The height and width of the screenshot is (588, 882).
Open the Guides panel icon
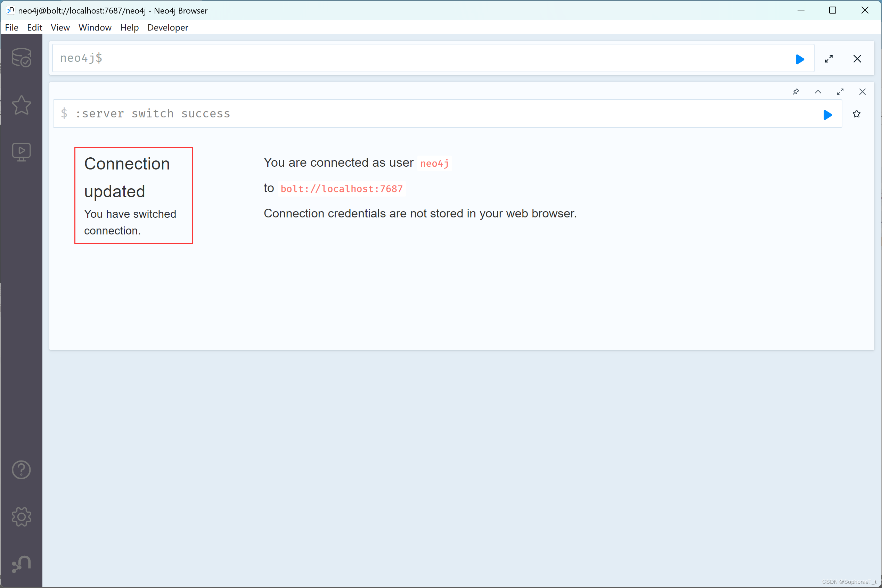pyautogui.click(x=21, y=151)
